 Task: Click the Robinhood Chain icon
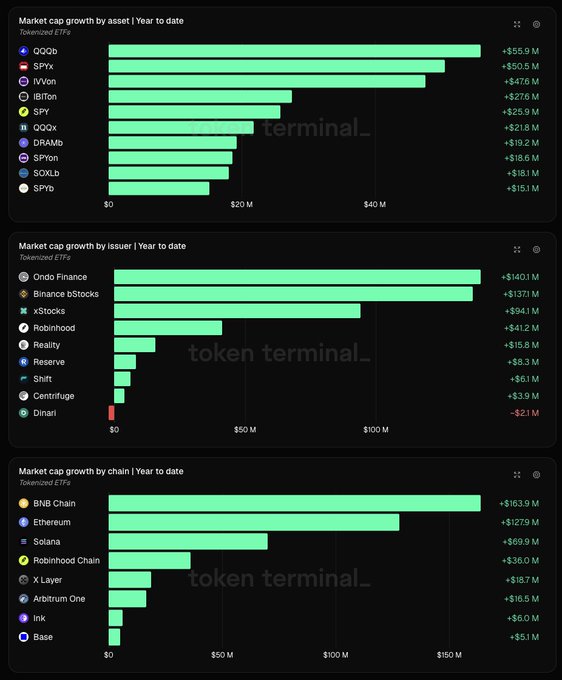click(x=24, y=560)
